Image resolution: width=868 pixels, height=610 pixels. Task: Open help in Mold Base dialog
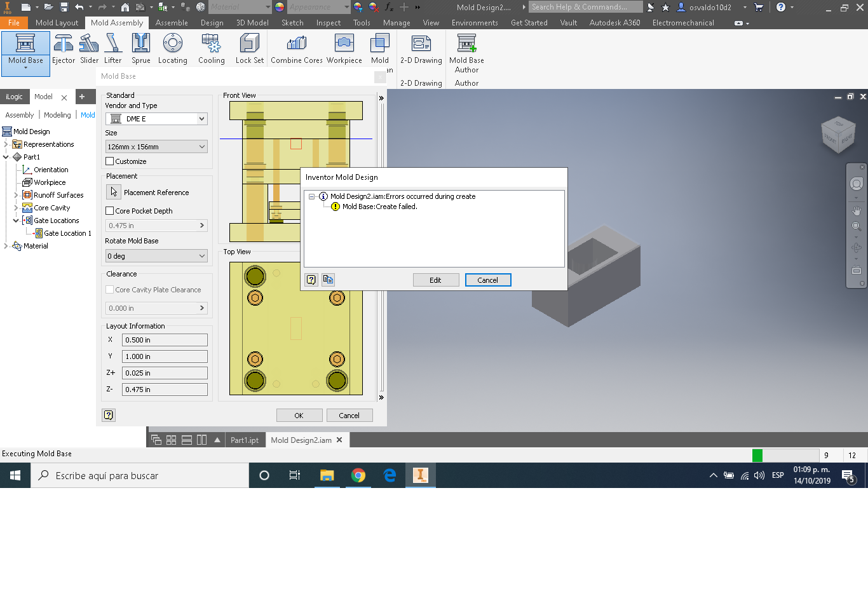tap(109, 415)
